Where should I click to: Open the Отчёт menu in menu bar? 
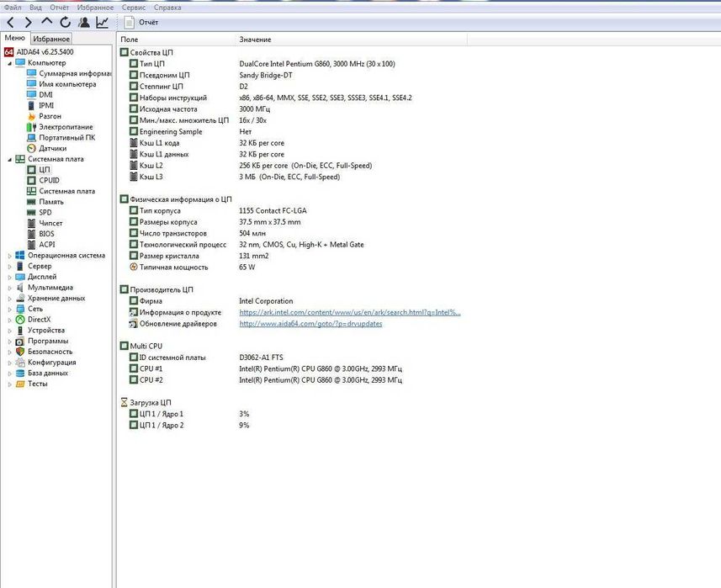(60, 8)
